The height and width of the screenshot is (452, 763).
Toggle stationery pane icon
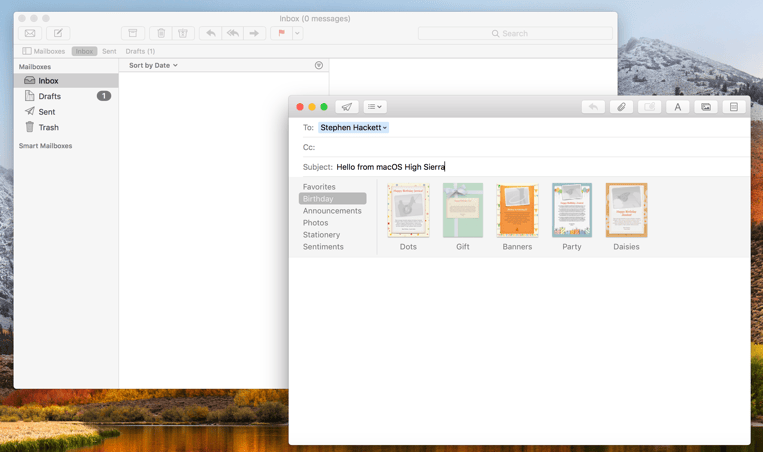[x=734, y=107]
